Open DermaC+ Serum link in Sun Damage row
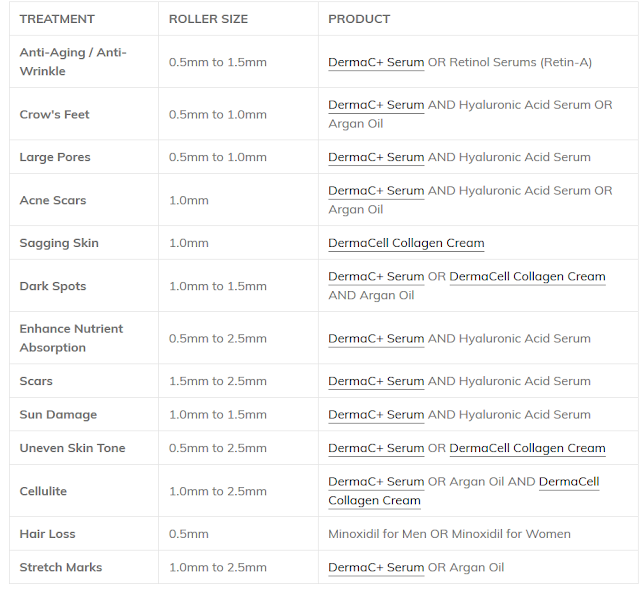The height and width of the screenshot is (591, 640). pyautogui.click(x=376, y=414)
